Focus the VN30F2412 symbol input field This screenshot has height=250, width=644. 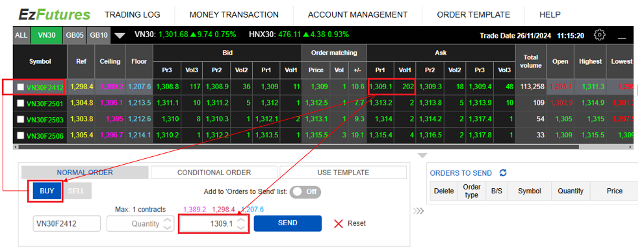[x=66, y=224]
